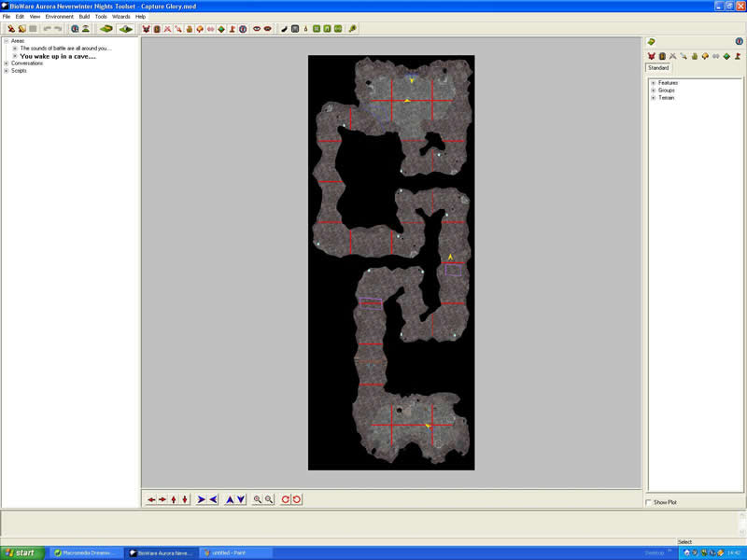Open the Windows Start menu
Viewport: 747px width, 560px height.
tap(21, 553)
